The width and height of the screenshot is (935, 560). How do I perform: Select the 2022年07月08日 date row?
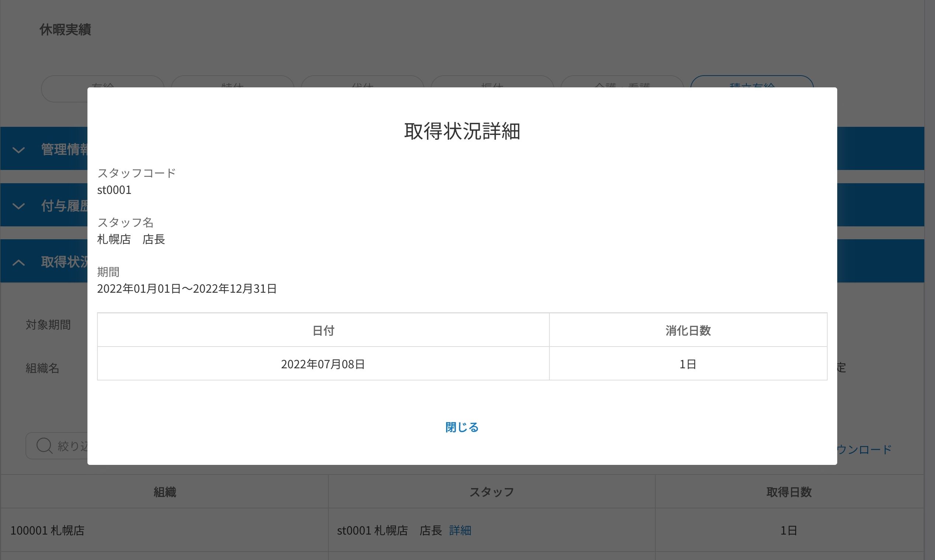(323, 364)
